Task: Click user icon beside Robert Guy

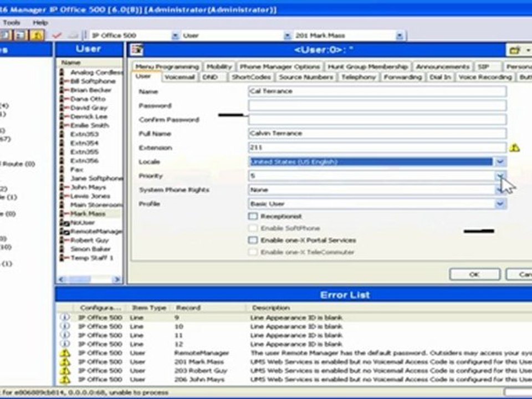Action: pos(64,240)
